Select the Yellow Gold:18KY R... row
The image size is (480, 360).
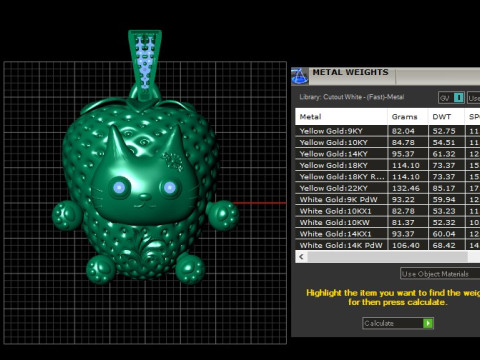click(x=388, y=177)
